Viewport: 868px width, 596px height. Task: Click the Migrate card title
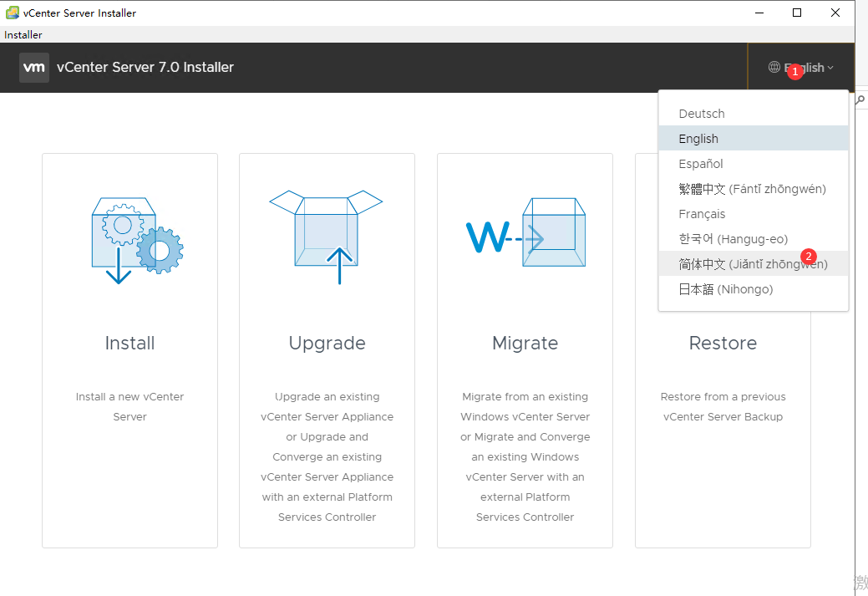[525, 343]
